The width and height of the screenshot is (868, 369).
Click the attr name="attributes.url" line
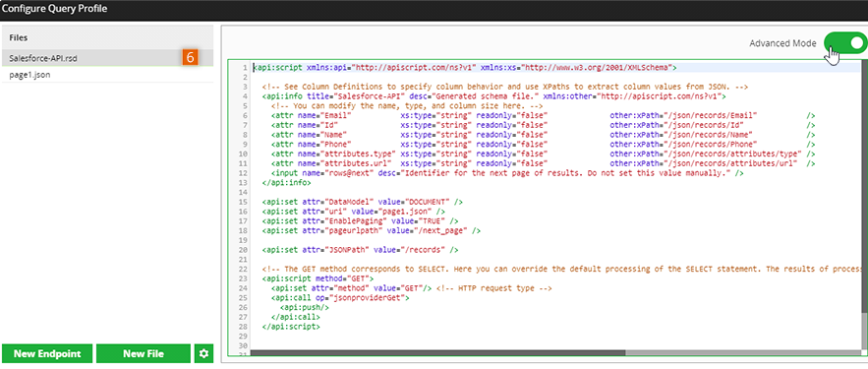point(543,163)
